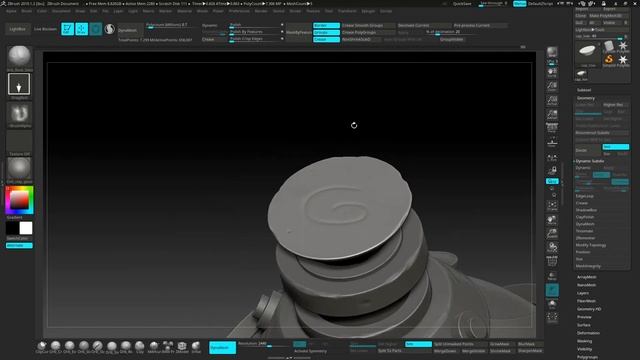Open the alpha selector thumbnail
Image resolution: width=640 pixels, height=360 pixels.
(x=19, y=113)
